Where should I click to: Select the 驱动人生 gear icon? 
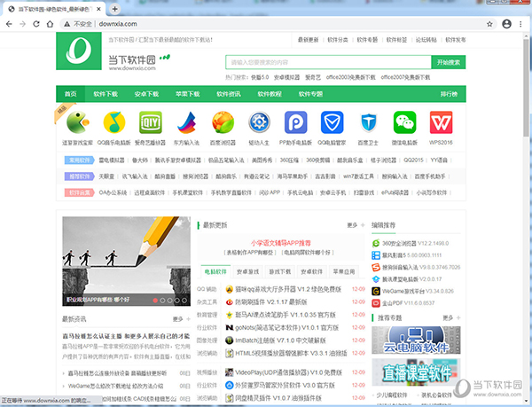pos(259,121)
